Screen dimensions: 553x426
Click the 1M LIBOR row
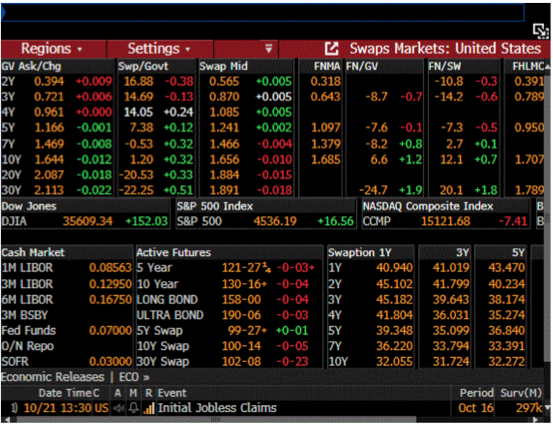coord(66,268)
